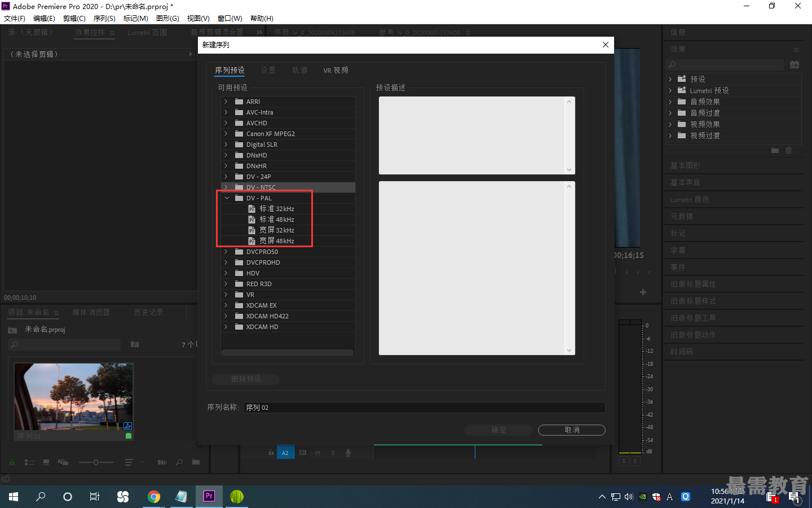This screenshot has height=508, width=812.
Task: Click the accelerated effects filter icon
Action: 795,65
